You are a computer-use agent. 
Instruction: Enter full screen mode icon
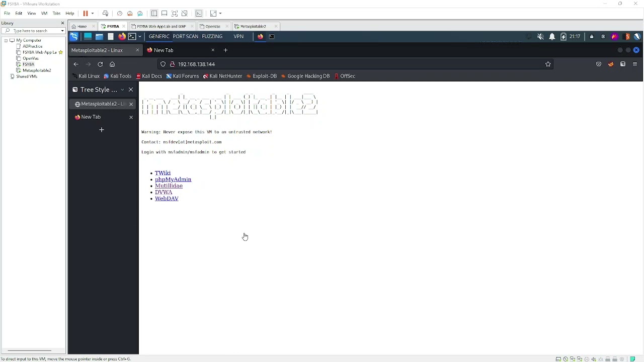point(175,14)
